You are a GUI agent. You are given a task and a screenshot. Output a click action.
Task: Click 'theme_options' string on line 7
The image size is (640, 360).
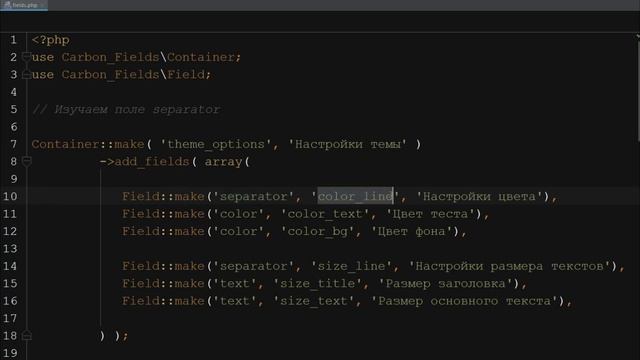pos(216,144)
